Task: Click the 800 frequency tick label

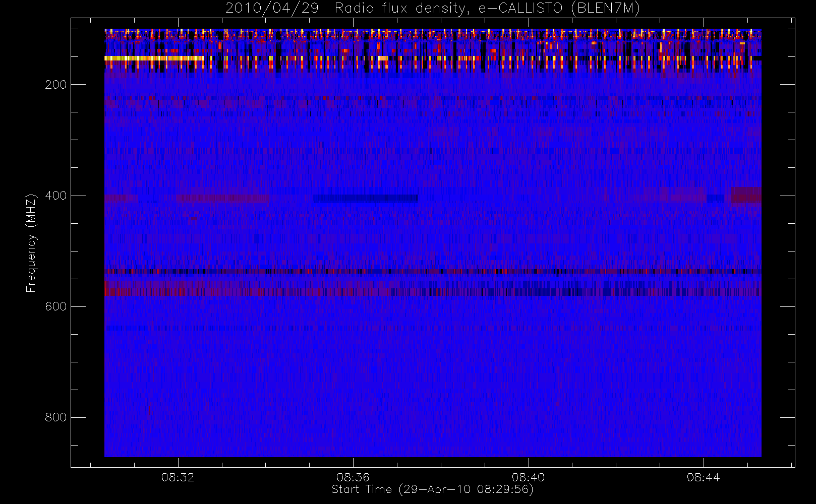Action: coord(55,417)
